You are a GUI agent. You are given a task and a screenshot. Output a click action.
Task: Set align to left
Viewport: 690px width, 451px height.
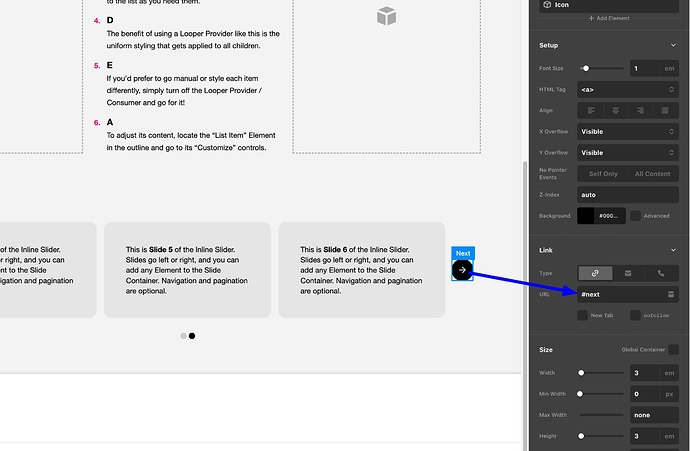592,110
